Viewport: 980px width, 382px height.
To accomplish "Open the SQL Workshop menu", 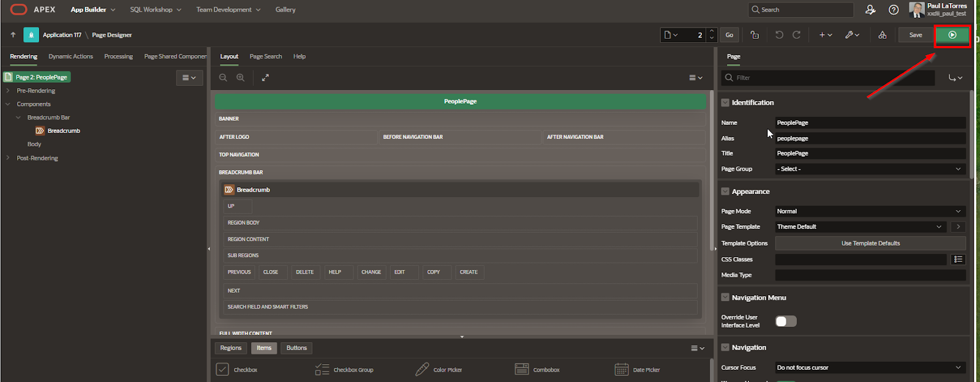I will pyautogui.click(x=156, y=10).
